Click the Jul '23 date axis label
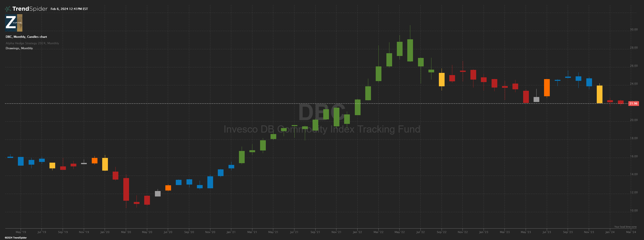 coord(547,232)
